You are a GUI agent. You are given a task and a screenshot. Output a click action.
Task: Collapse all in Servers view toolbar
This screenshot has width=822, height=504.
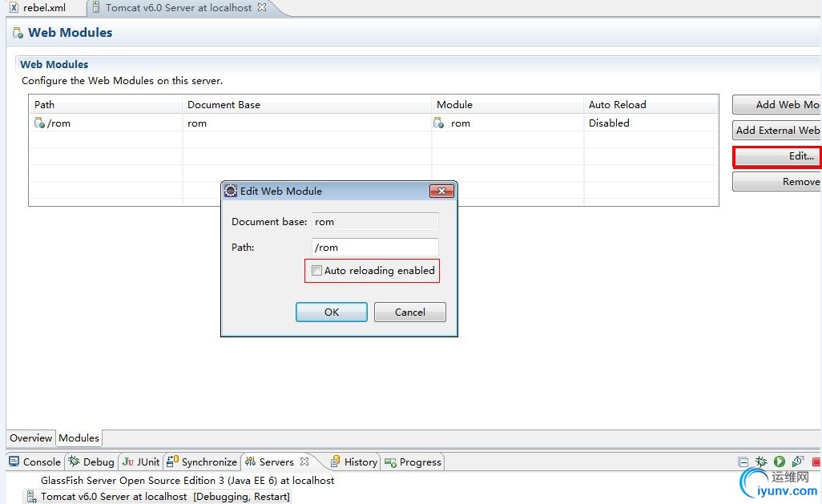[743, 462]
